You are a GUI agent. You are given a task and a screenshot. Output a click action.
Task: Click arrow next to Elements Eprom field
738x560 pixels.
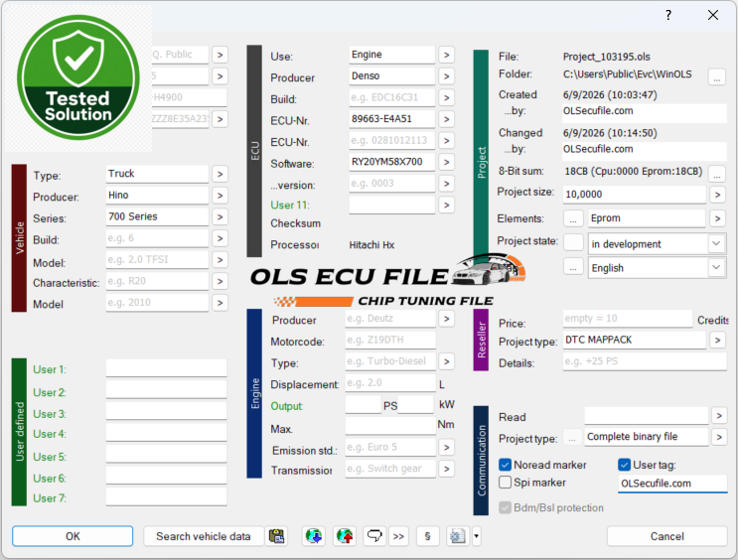pos(717,218)
